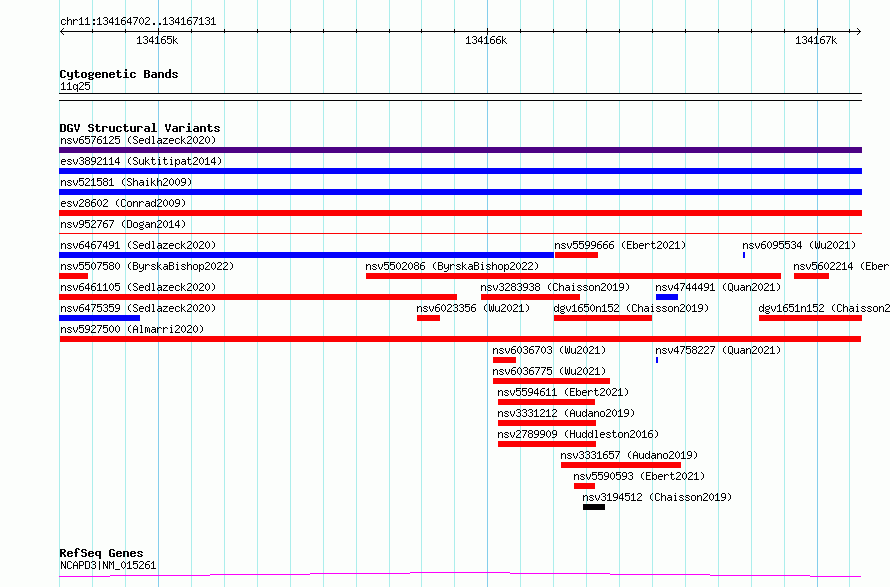The image size is (890, 587).
Task: Click the red bar under nsv6023356
Action: pos(429,318)
